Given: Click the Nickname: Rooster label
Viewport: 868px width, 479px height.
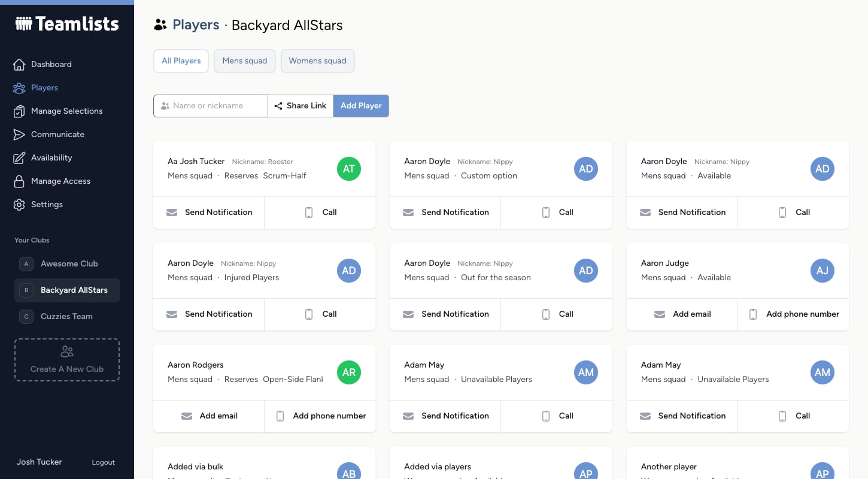Looking at the screenshot, I should pyautogui.click(x=263, y=162).
